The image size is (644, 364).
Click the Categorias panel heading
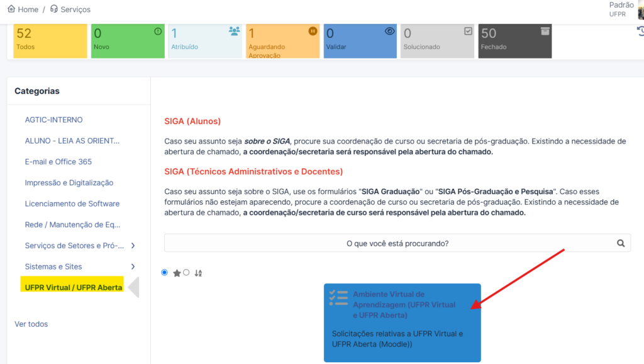pyautogui.click(x=37, y=91)
